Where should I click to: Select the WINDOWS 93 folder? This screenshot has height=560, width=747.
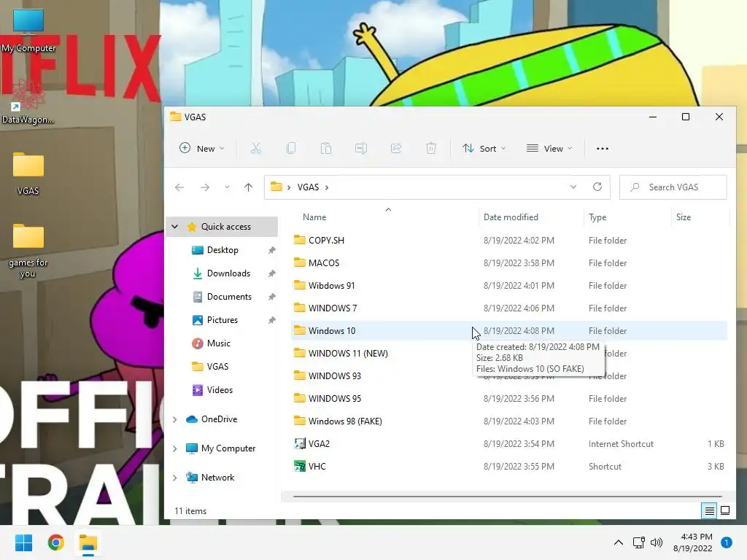point(334,376)
